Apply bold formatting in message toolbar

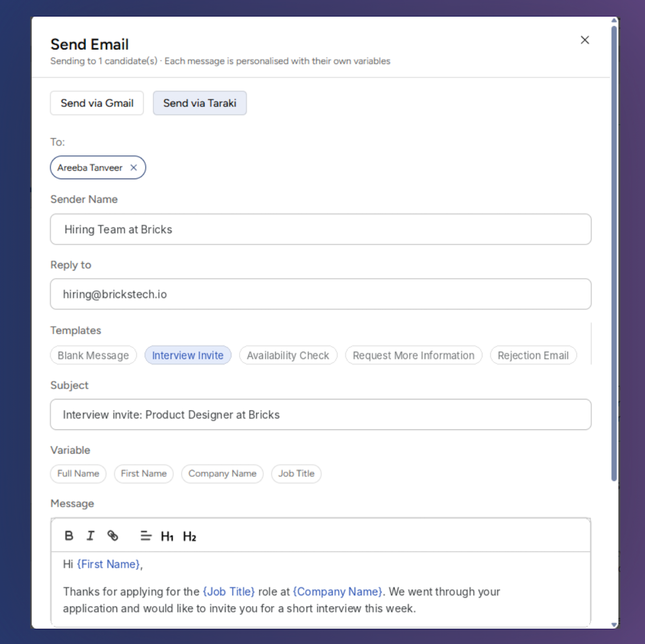click(x=69, y=536)
